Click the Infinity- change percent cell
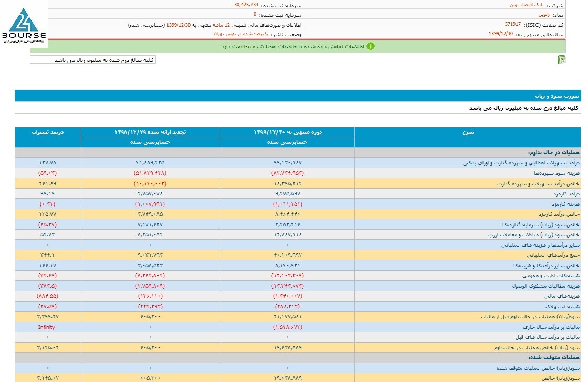 pyautogui.click(x=47, y=327)
